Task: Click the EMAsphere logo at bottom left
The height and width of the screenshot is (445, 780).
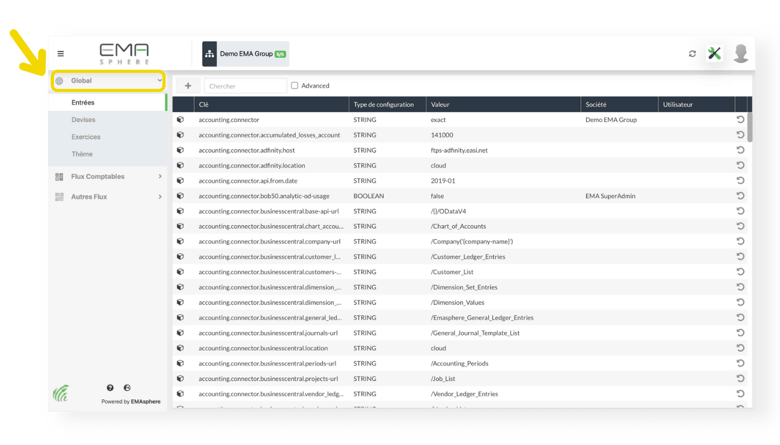Action: click(x=61, y=393)
